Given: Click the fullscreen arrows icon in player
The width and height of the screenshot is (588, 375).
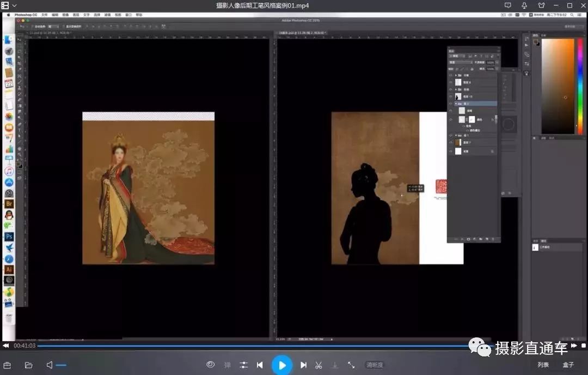Looking at the screenshot, I should (x=351, y=365).
